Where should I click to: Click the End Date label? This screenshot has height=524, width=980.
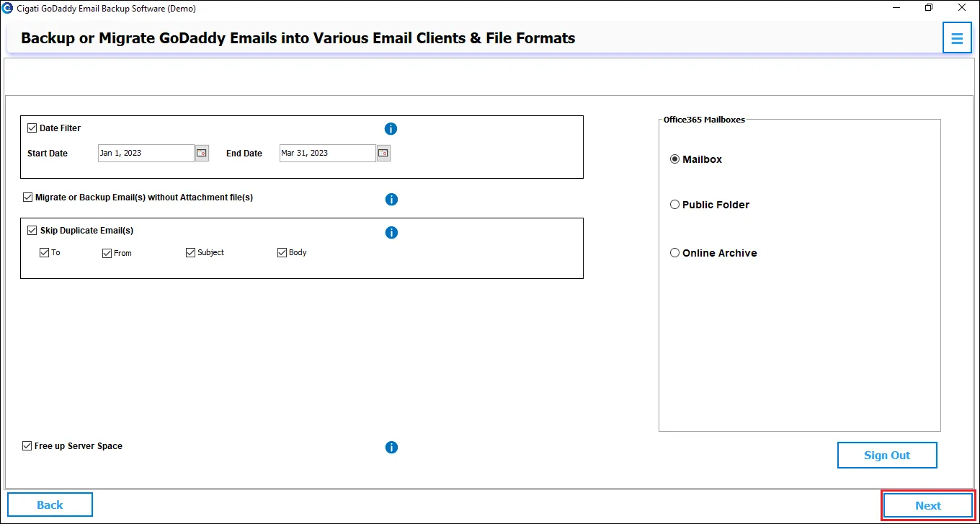tap(244, 154)
